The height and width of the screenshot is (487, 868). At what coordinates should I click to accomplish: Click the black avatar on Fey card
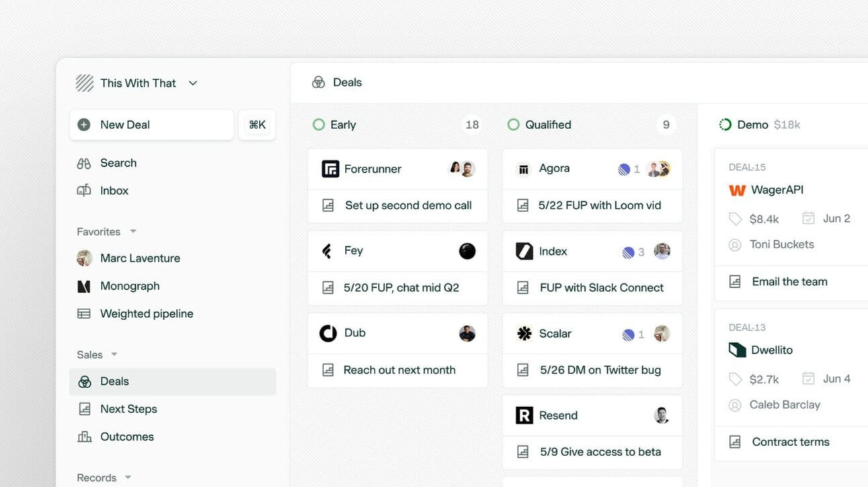click(467, 251)
